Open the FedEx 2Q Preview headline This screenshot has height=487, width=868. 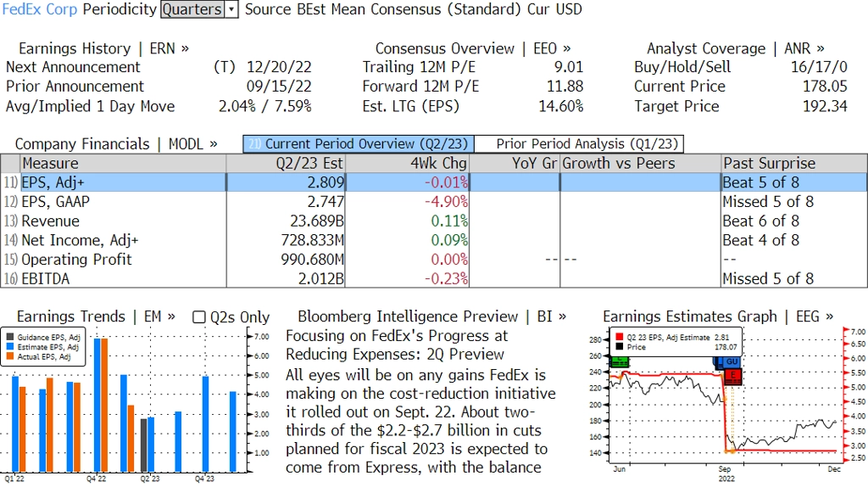coord(397,344)
